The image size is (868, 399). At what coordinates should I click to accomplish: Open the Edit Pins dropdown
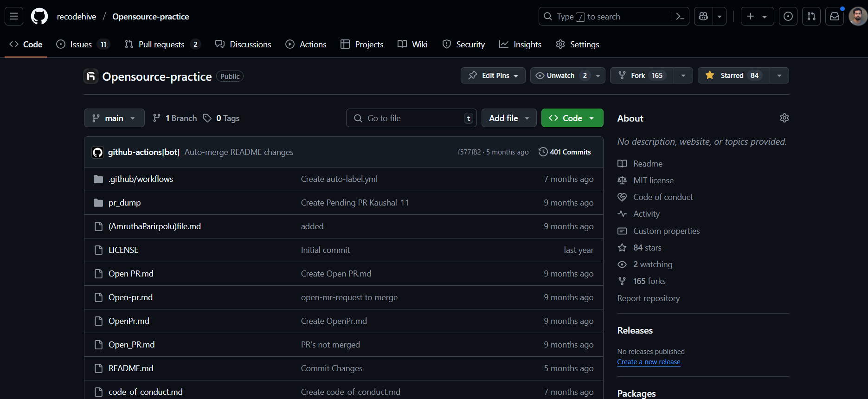(493, 76)
